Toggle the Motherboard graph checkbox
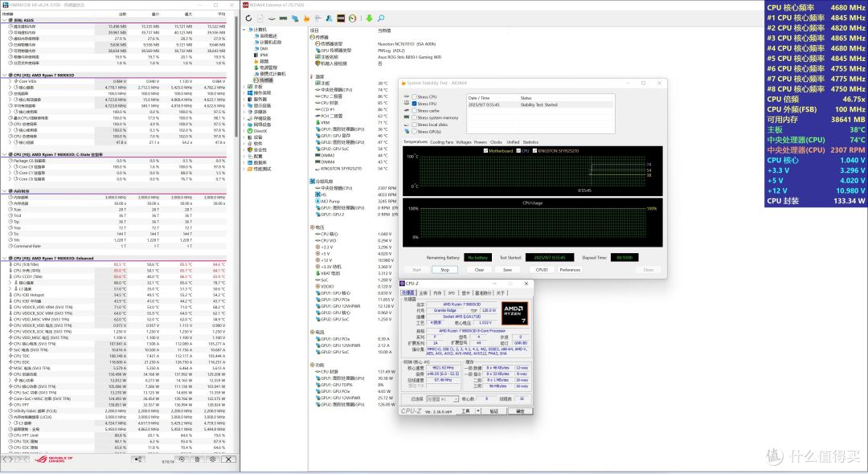 pos(485,150)
